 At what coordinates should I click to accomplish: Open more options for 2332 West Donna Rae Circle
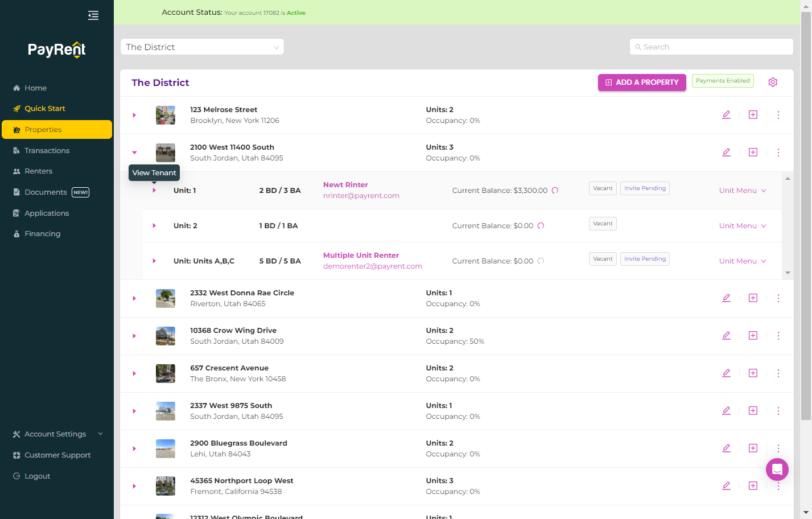click(778, 298)
